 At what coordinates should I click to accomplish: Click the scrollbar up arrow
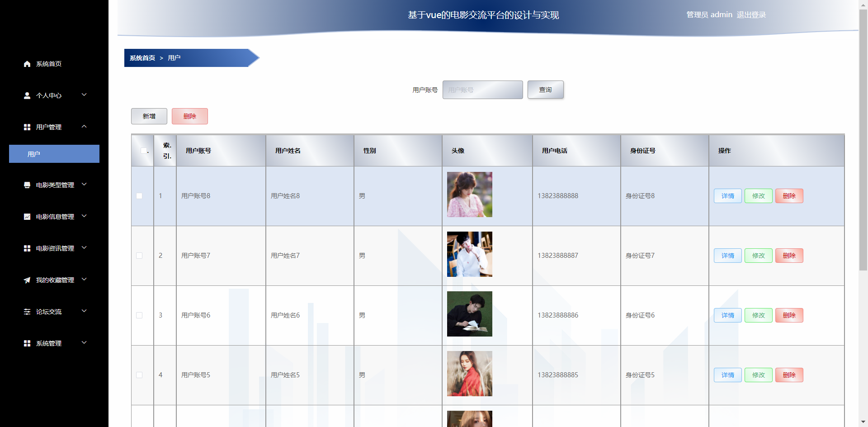863,4
